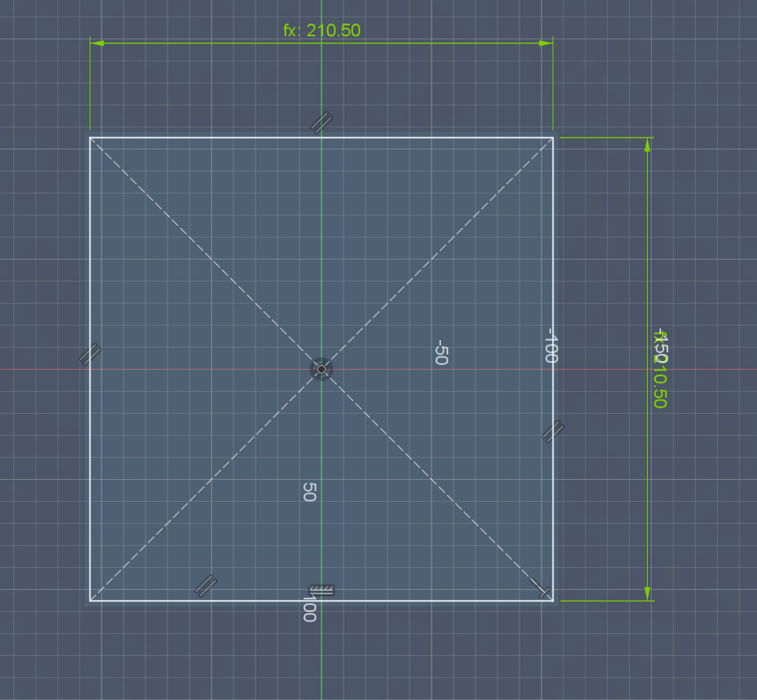Click the "50" grid label near the green axis
The width and height of the screenshot is (757, 700).
(x=310, y=492)
